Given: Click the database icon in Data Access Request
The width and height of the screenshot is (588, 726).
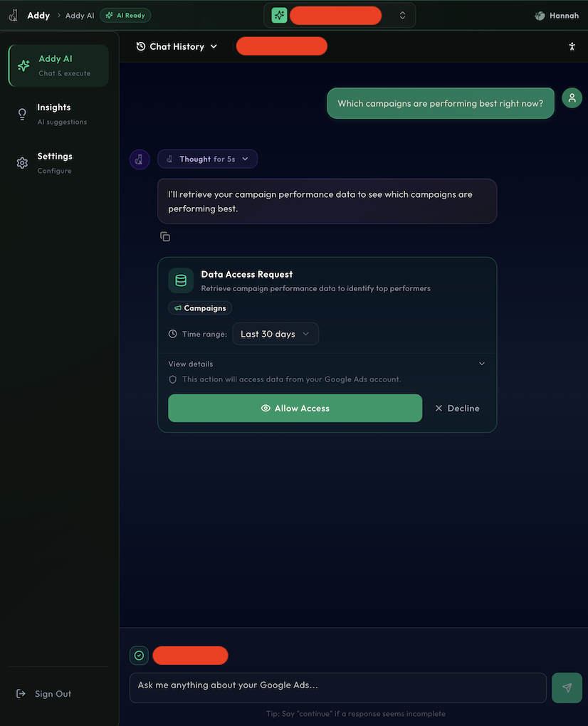Looking at the screenshot, I should pyautogui.click(x=181, y=280).
